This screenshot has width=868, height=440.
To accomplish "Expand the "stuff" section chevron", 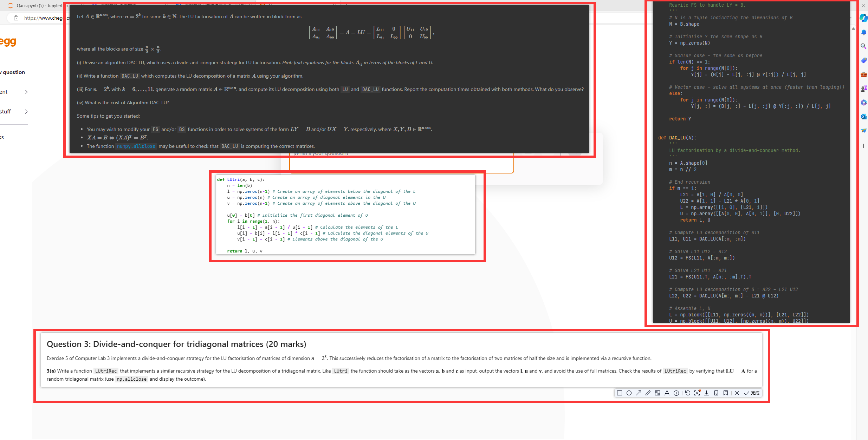I will 26,111.
